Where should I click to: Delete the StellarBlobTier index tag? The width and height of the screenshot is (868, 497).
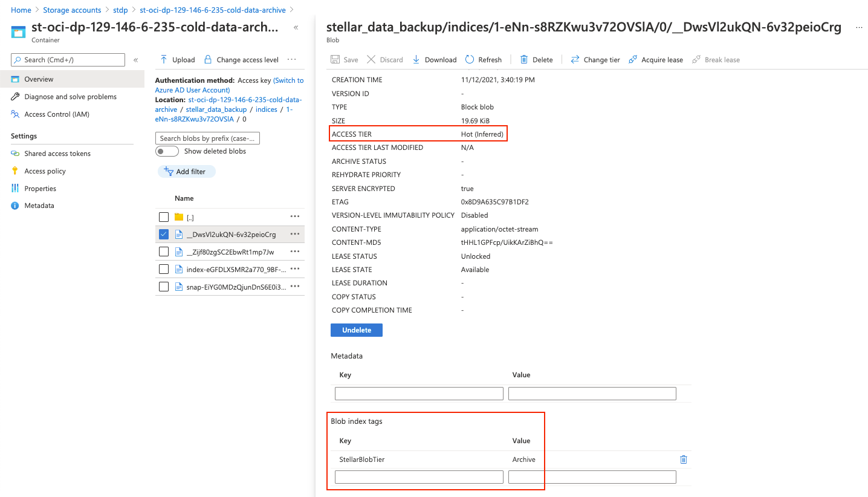(684, 460)
